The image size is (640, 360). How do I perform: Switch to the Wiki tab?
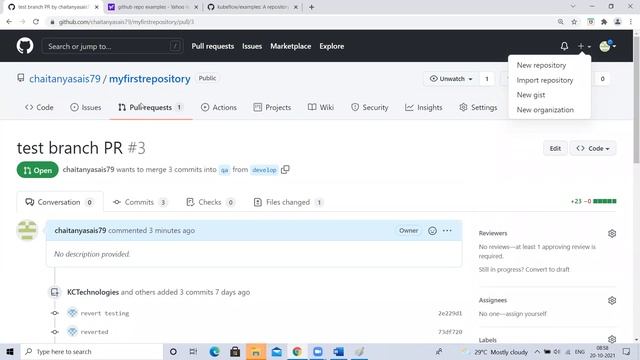coord(321,107)
